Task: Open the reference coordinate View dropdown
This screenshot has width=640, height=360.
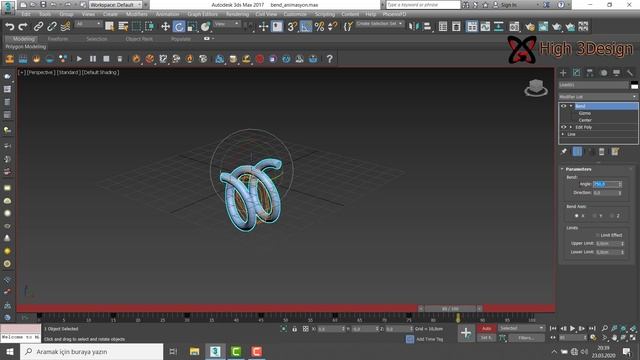Action: [x=227, y=24]
